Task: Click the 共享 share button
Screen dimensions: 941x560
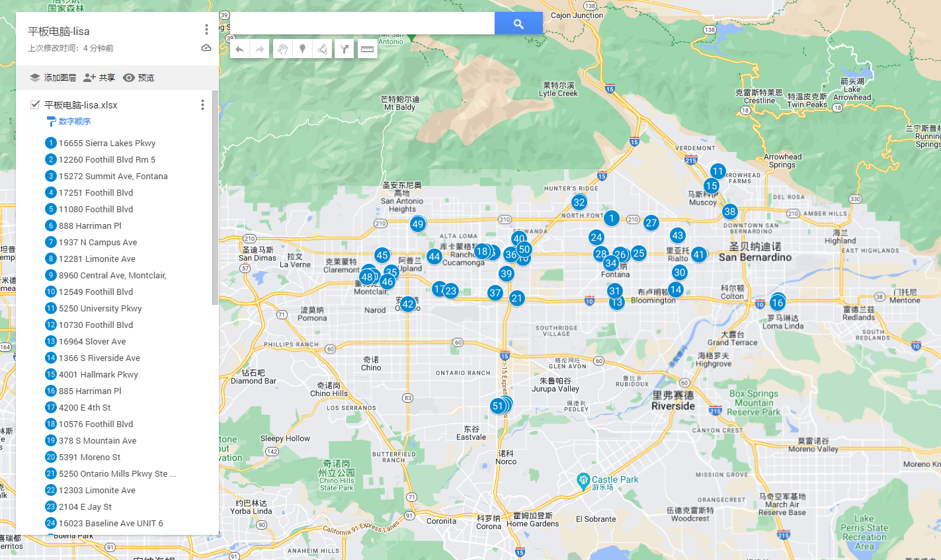Action: [99, 77]
